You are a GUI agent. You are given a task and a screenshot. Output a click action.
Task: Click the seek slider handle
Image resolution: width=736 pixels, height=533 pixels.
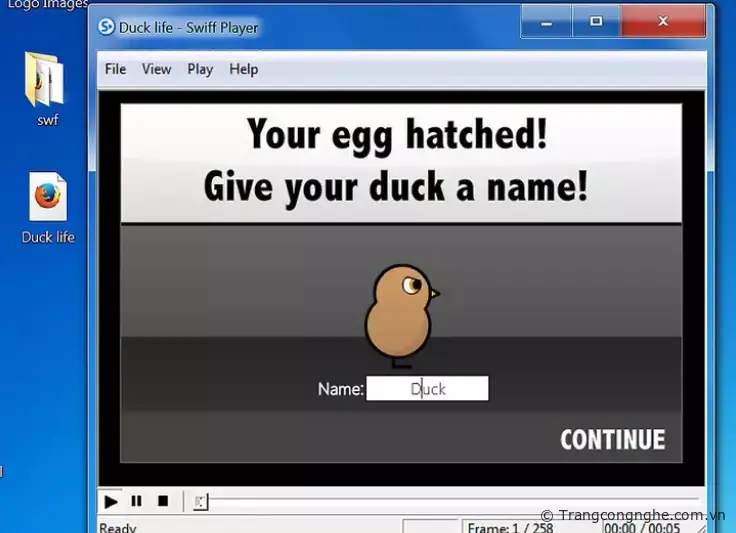point(200,501)
